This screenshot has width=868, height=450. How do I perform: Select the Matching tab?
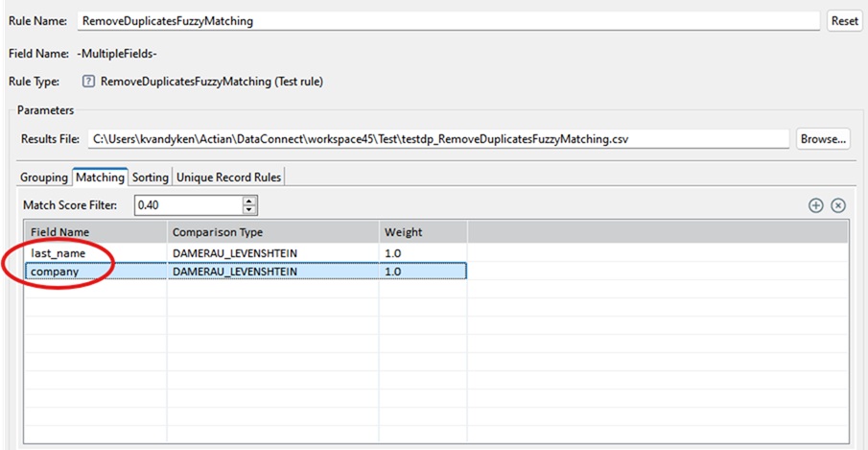pos(101,178)
